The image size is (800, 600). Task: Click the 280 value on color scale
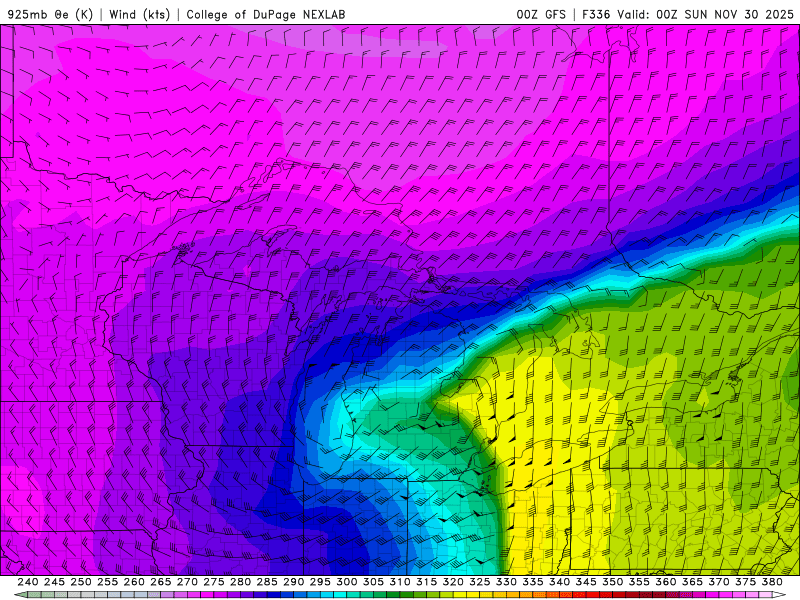[x=240, y=582]
